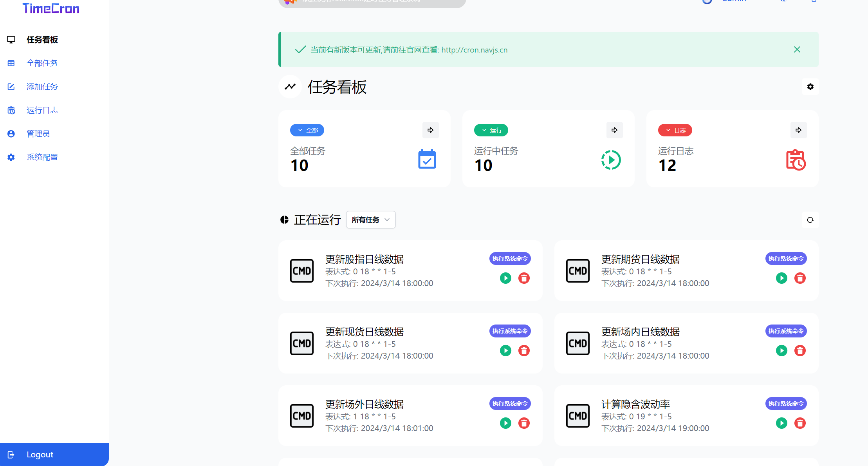Click 执行系统命令 badge on 计算隐含波动率

[786, 404]
